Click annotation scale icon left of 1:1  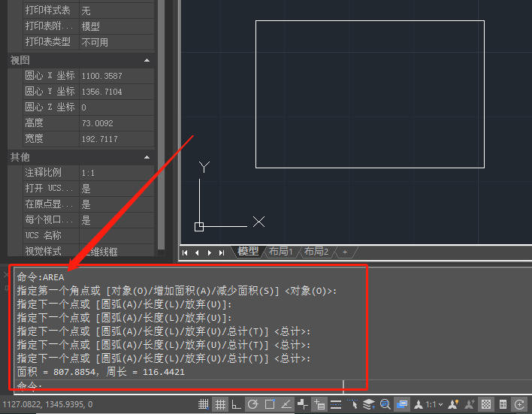[x=419, y=404]
